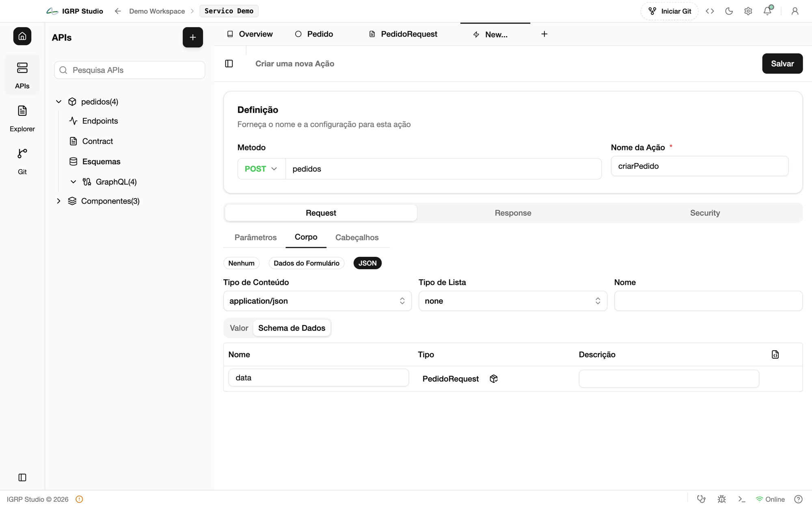Switch to dark mode moon icon

click(729, 11)
